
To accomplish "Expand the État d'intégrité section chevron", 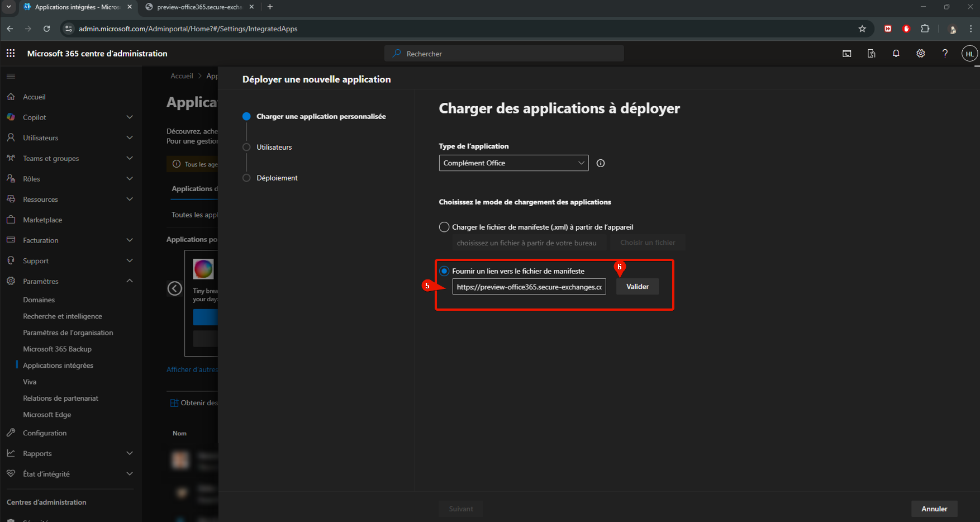I will point(130,474).
